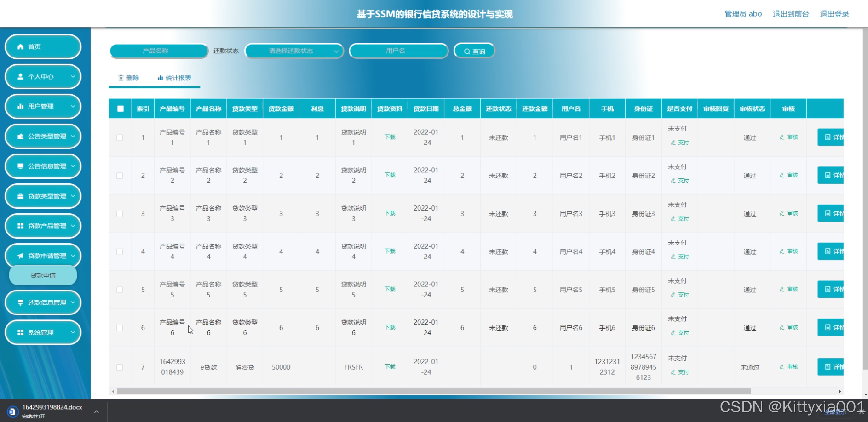Screen dimensions: 868x422
Task: Click the bar chart icon for 统计报表
Action: pos(160,78)
